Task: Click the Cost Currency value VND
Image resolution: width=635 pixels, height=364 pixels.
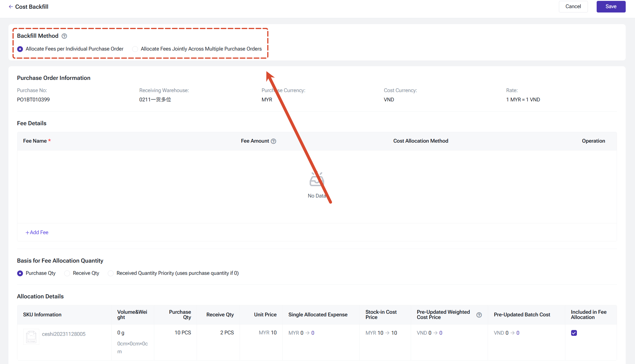Action: point(389,100)
